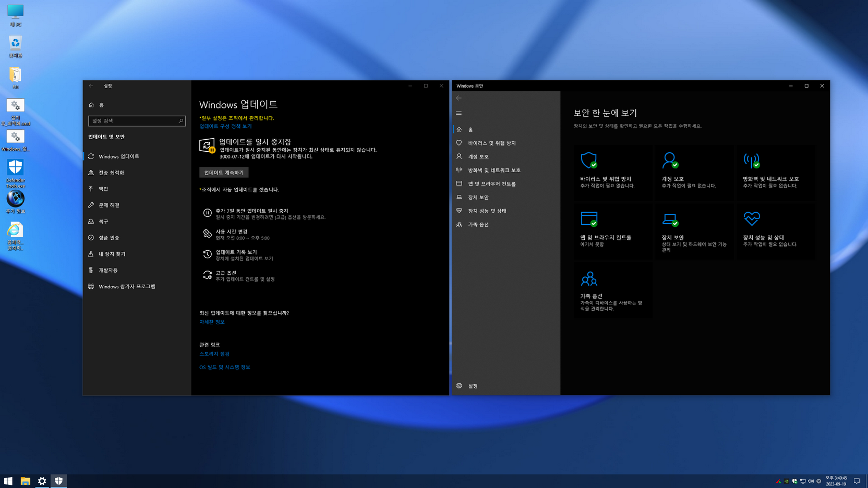Click the search magnifier in 설정 검색 box
This screenshot has height=488, width=868.
tap(180, 121)
